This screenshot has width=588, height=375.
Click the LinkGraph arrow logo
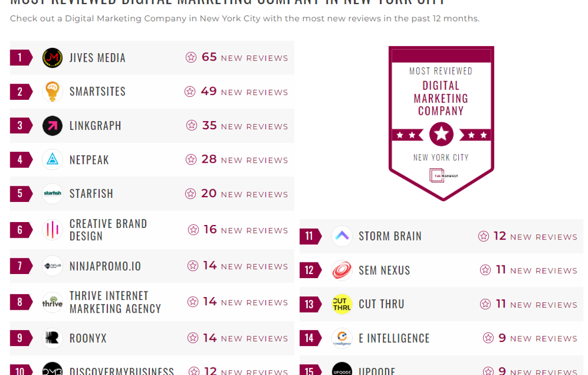pos(52,126)
